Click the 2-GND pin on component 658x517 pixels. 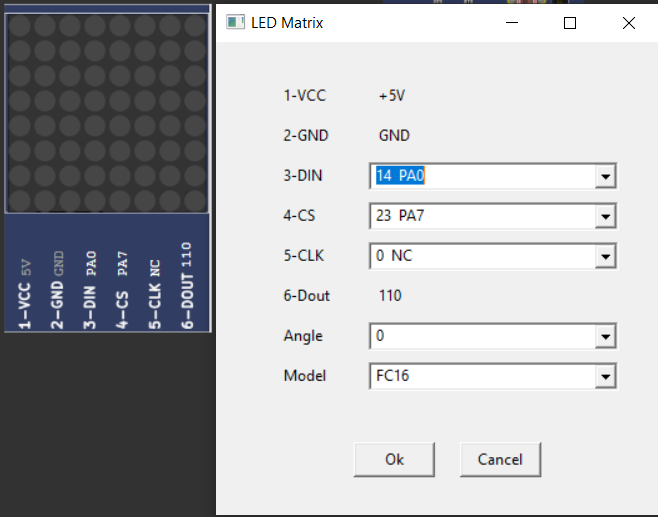[x=57, y=290]
